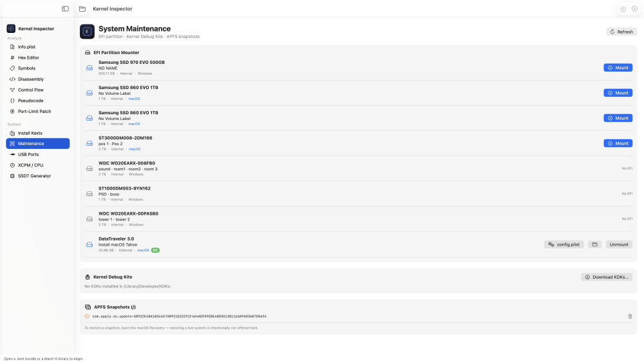
Task: Toggle the sidebar visibility icon
Action: [65, 8]
